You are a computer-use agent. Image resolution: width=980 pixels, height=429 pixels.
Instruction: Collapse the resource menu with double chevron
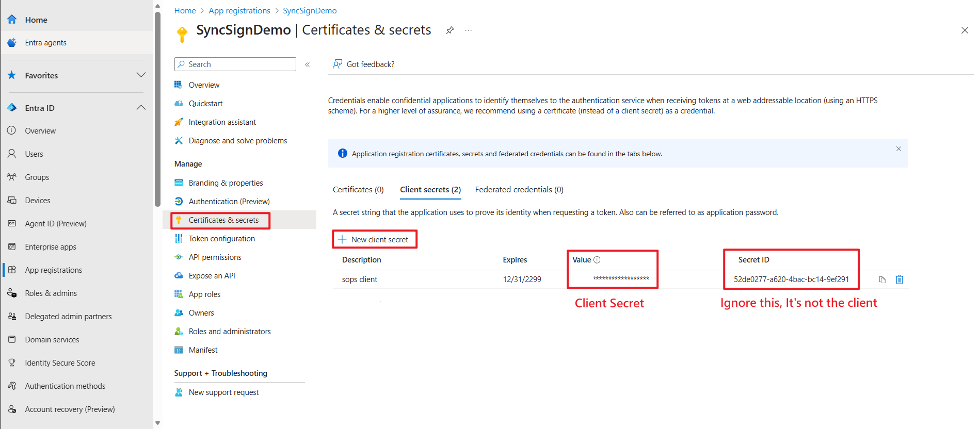coord(308,64)
